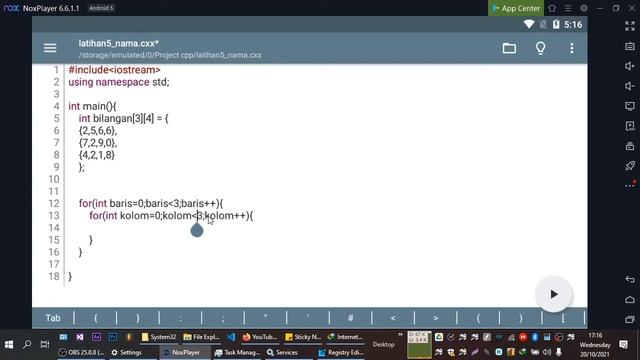Click the 'for(int baris=0' loop line

click(x=151, y=203)
